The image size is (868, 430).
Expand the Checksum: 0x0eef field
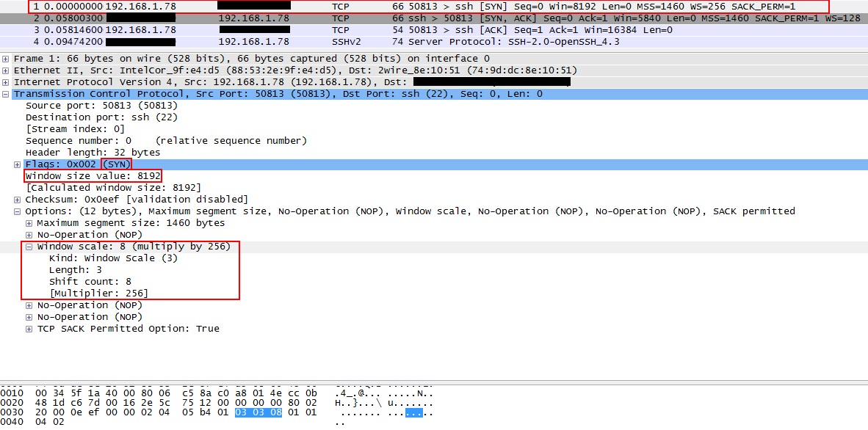tap(16, 199)
